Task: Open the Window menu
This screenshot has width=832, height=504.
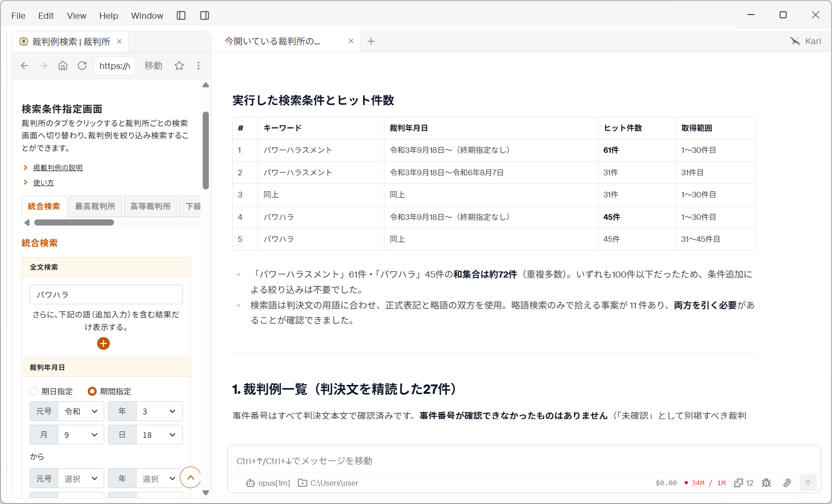Action: [147, 15]
